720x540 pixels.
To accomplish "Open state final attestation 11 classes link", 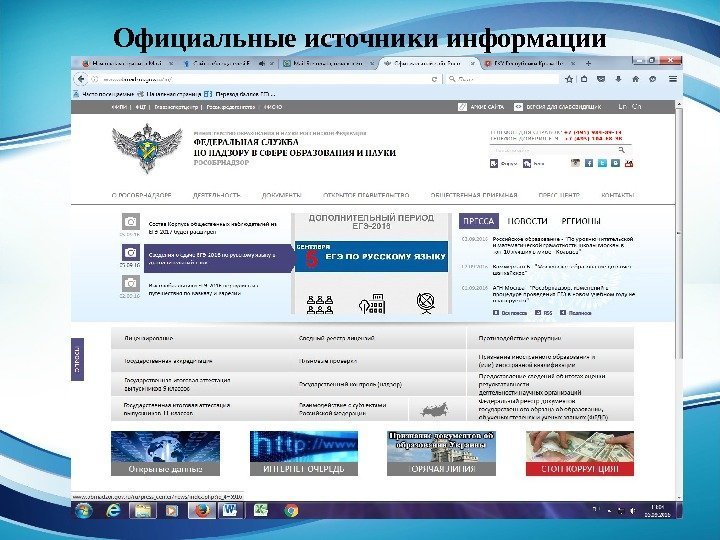I will [x=177, y=409].
